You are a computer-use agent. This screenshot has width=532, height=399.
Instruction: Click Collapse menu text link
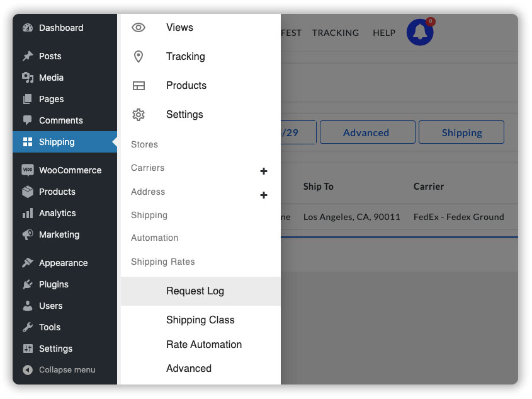point(67,370)
